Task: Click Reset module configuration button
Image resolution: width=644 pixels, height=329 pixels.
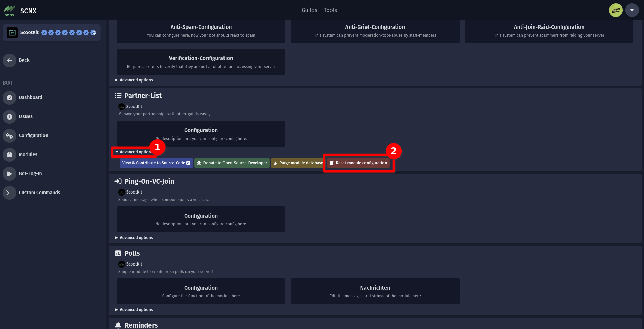Action: click(x=358, y=163)
